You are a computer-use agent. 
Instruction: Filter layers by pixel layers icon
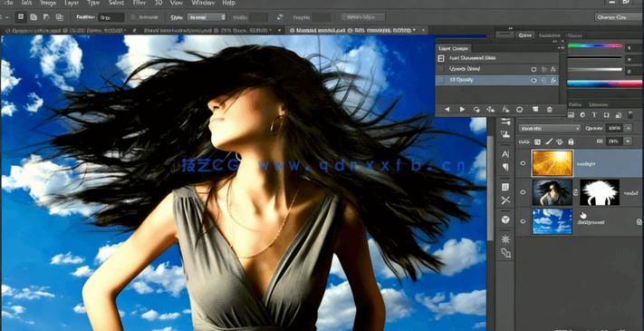pyautogui.click(x=571, y=115)
